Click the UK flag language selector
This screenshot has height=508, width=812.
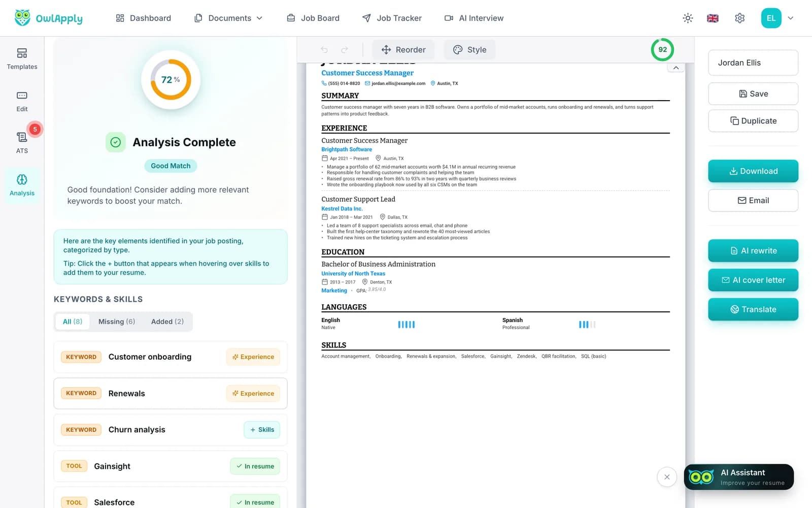point(713,18)
